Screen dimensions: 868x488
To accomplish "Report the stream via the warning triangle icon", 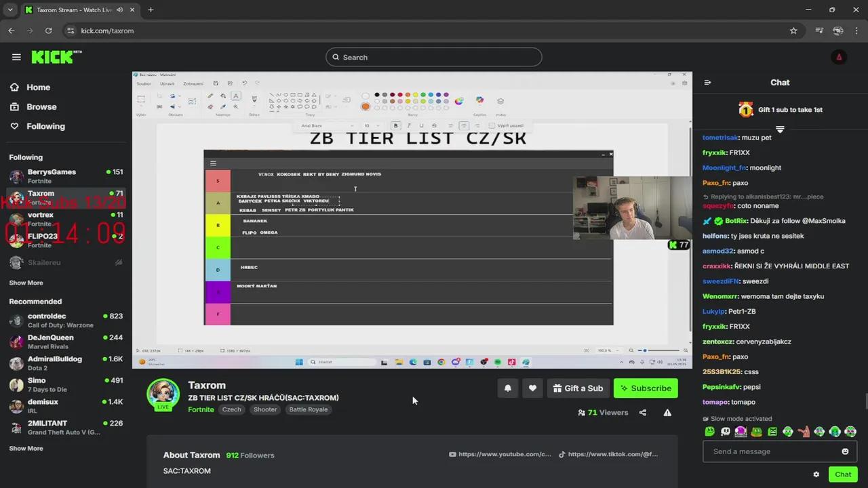I will click(667, 413).
